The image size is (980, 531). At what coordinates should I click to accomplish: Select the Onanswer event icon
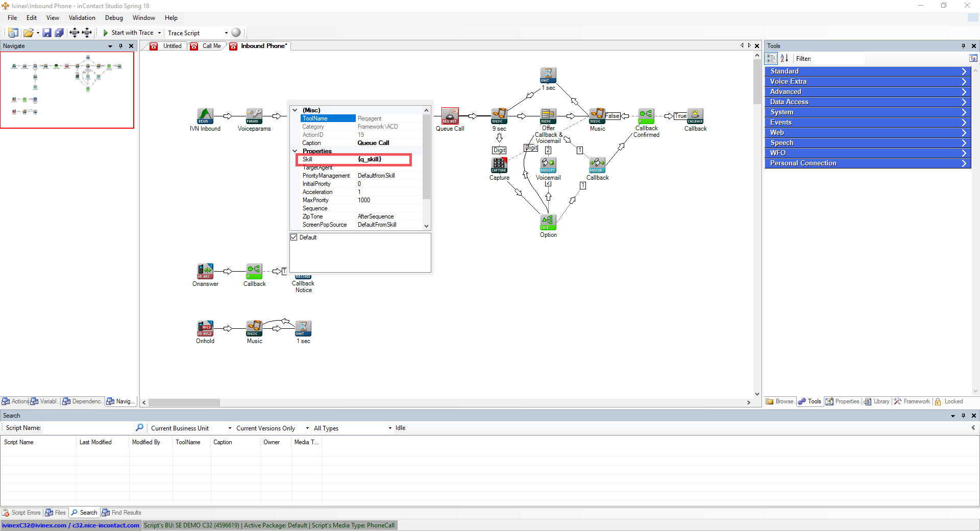[x=205, y=271]
